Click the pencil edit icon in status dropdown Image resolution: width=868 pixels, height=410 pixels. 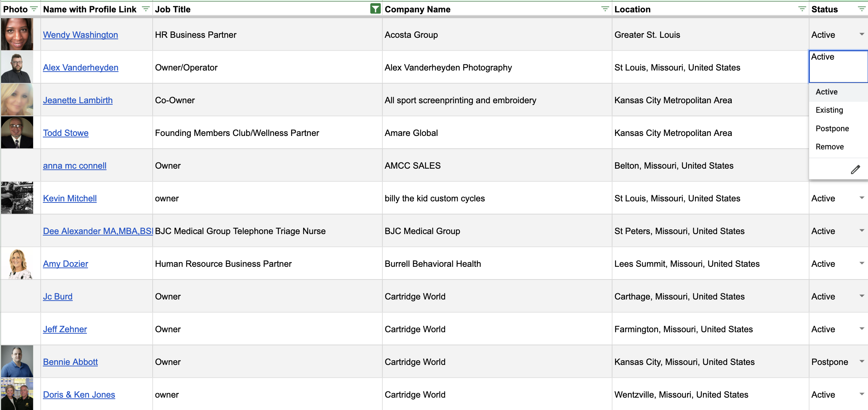coord(855,169)
